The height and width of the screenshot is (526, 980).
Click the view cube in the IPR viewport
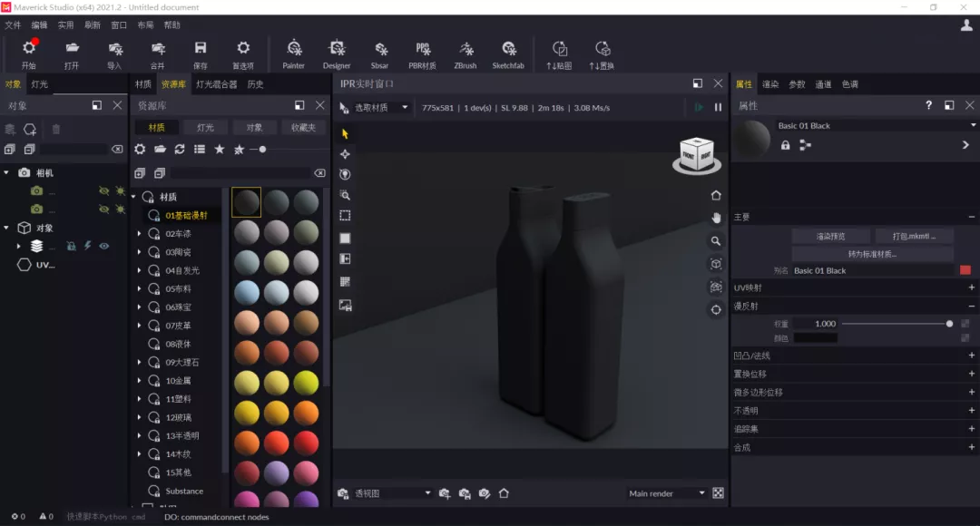[x=697, y=156]
